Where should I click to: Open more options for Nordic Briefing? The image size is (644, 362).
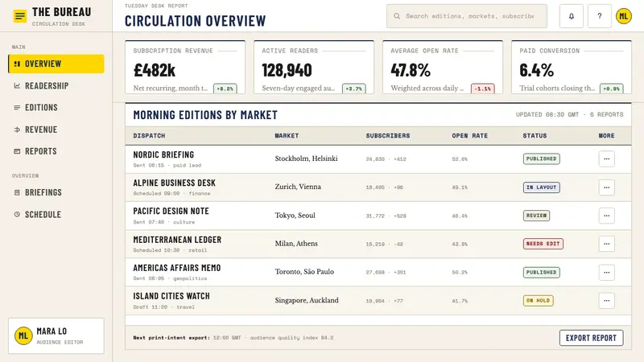point(607,158)
